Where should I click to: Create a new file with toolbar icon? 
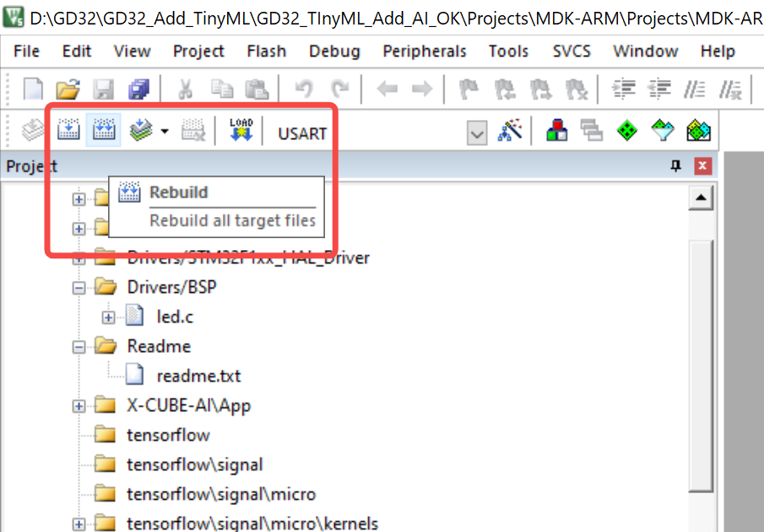tap(33, 90)
